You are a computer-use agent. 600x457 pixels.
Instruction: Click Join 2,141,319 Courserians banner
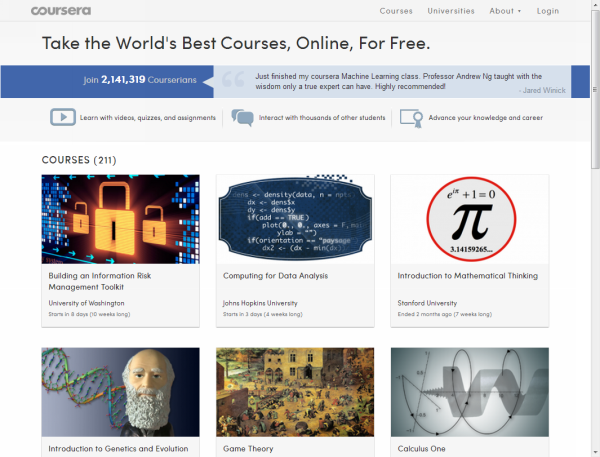pyautogui.click(x=107, y=82)
